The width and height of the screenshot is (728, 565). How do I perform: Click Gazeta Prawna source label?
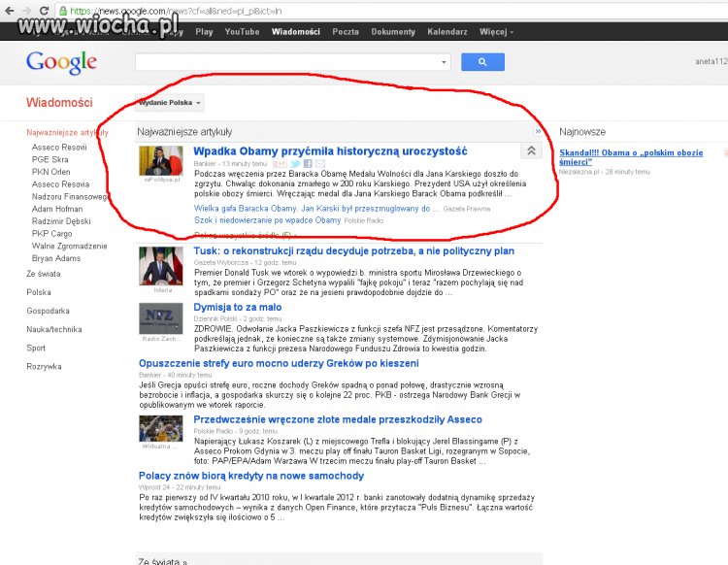coord(467,209)
